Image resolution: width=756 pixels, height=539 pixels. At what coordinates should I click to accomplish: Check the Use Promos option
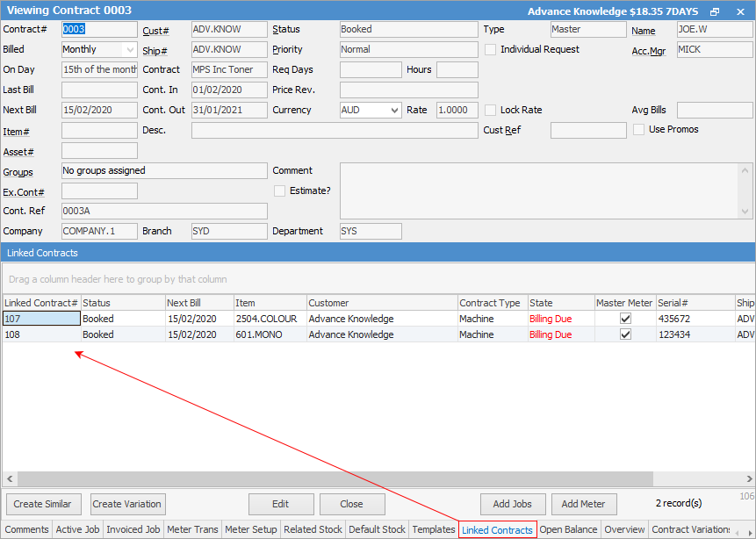click(x=639, y=130)
